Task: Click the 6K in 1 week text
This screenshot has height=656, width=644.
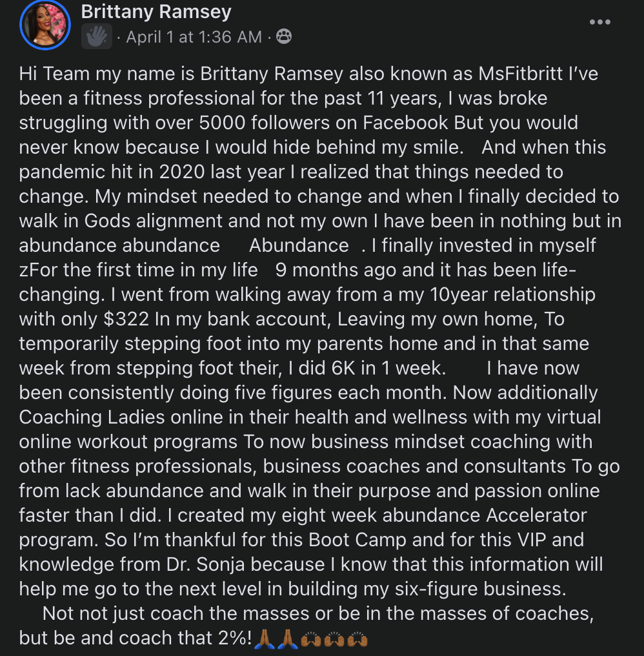Action: (x=387, y=368)
